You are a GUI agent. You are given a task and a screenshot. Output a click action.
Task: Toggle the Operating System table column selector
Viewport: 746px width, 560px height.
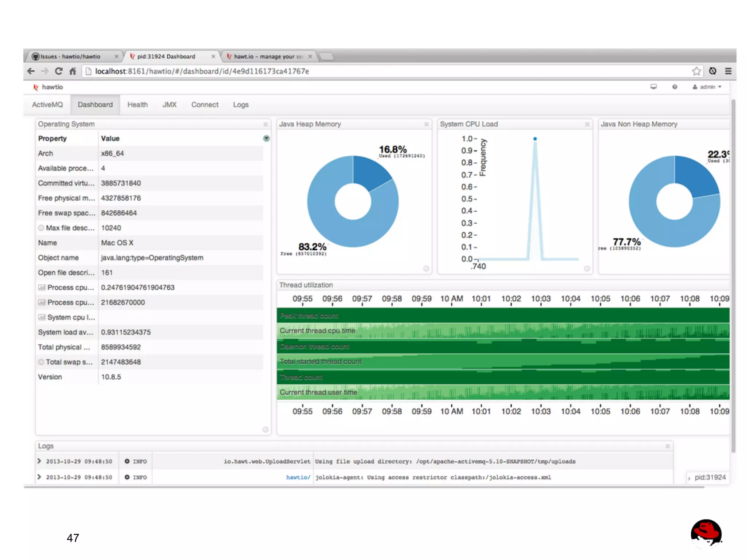pos(266,138)
